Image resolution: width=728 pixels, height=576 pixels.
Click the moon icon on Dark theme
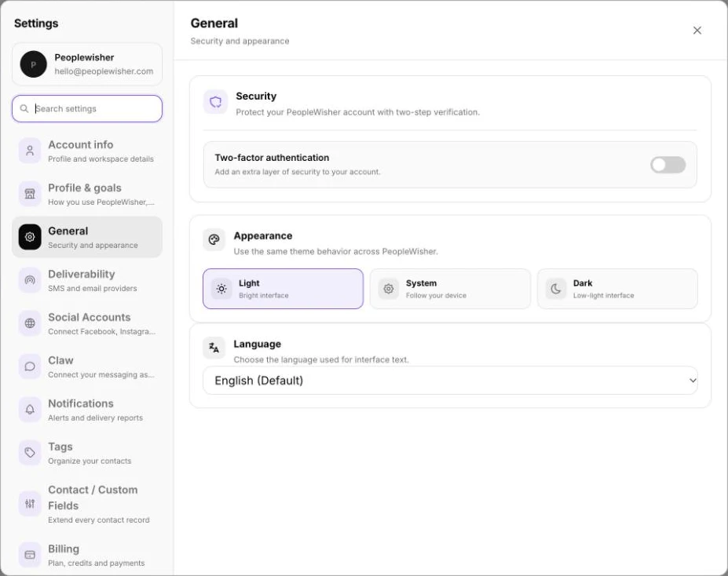[x=556, y=289]
